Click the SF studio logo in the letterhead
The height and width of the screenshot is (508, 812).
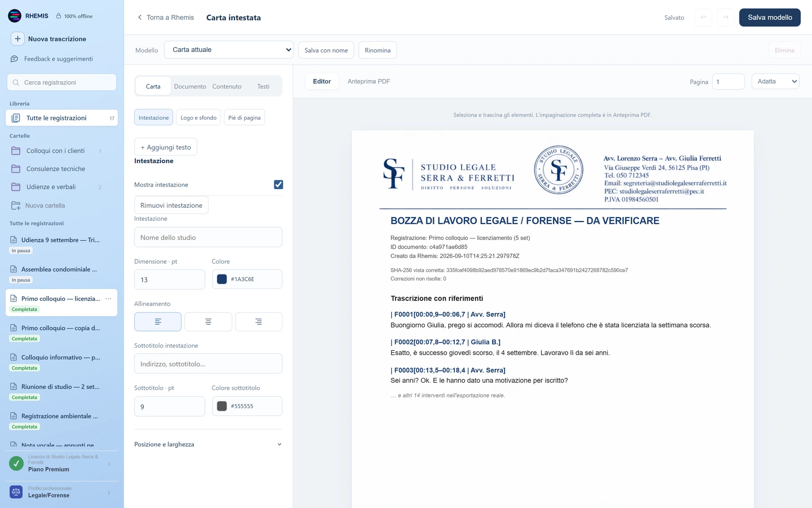tap(394, 173)
